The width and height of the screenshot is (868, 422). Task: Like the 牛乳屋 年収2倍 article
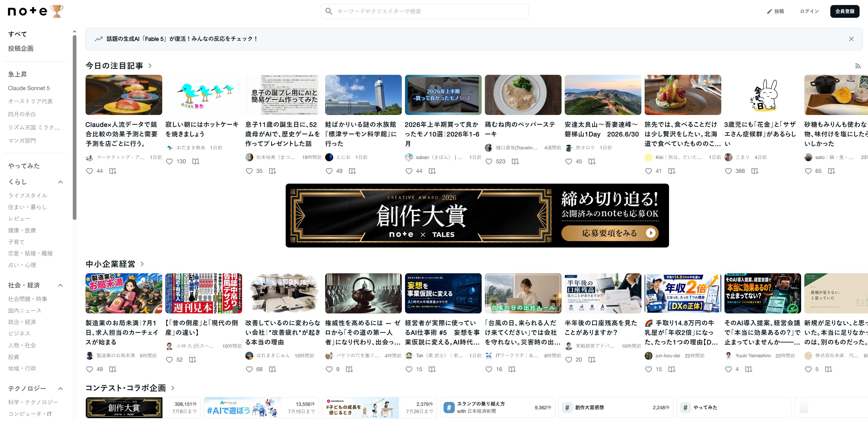[x=649, y=370]
